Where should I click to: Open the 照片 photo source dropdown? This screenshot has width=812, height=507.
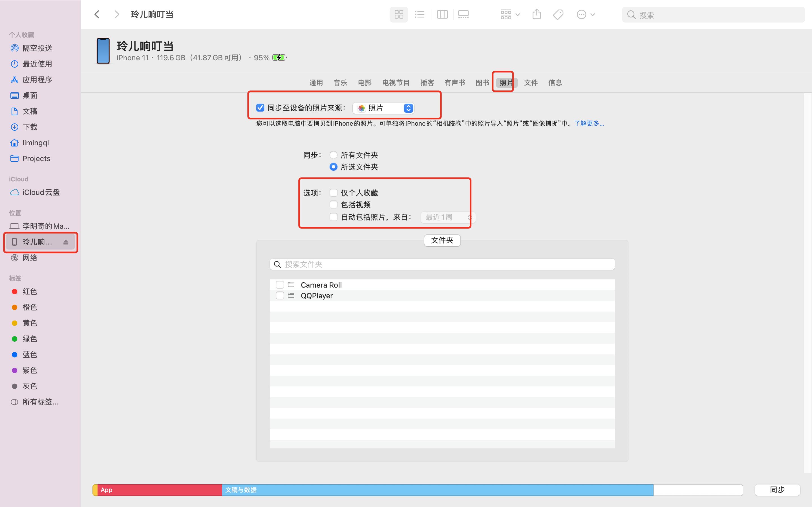(383, 108)
